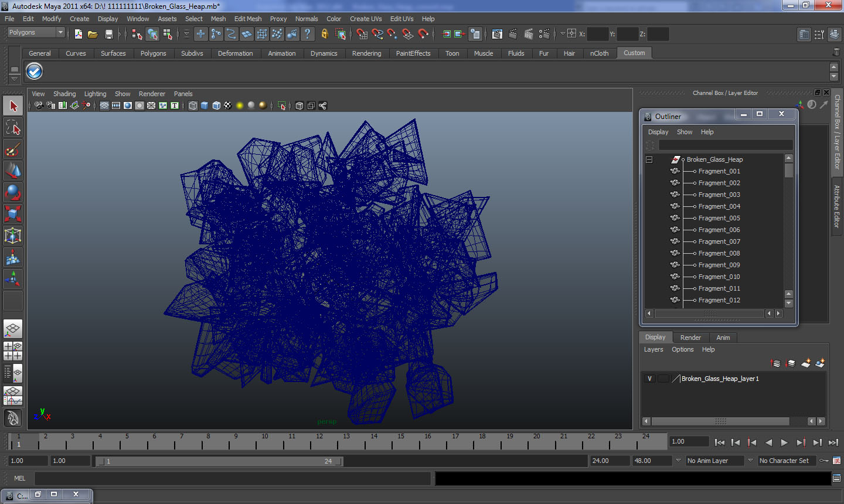Select Fragment_005 in Outliner
The image size is (844, 504).
[719, 218]
